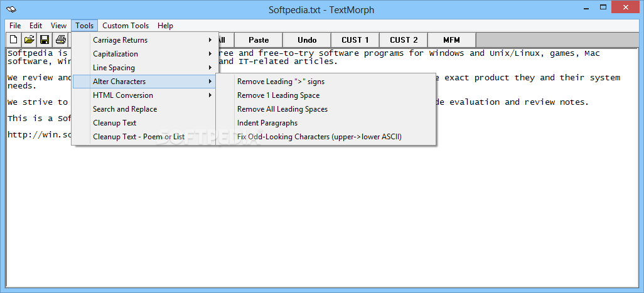Click the Print toolbar icon
This screenshot has width=644, height=293.
[61, 40]
